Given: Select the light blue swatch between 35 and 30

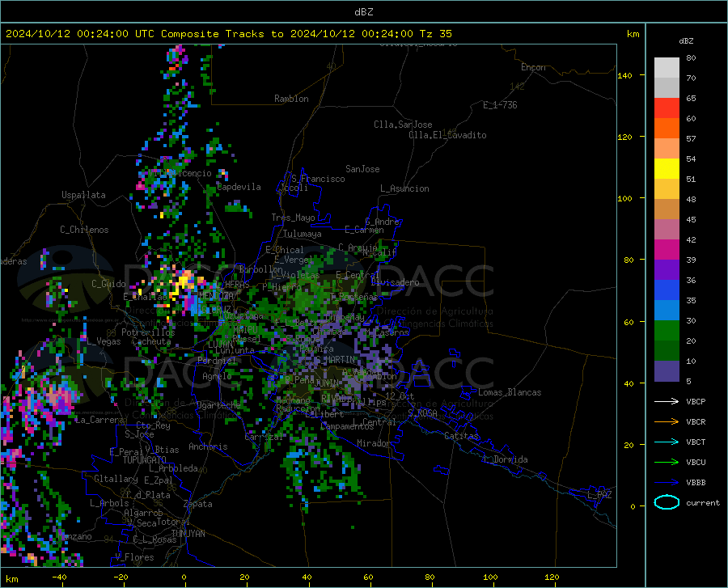Looking at the screenshot, I should (667, 310).
